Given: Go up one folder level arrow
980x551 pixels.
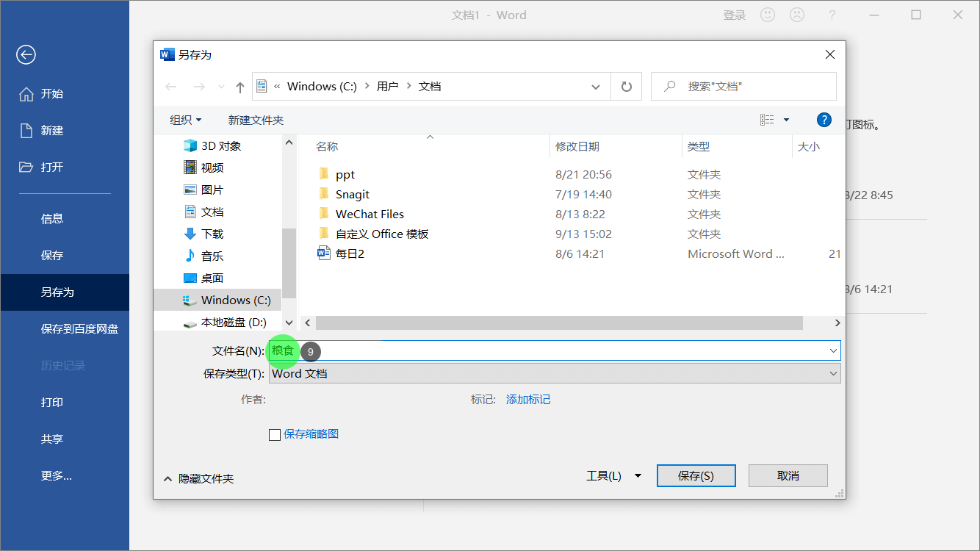Looking at the screenshot, I should pos(240,87).
